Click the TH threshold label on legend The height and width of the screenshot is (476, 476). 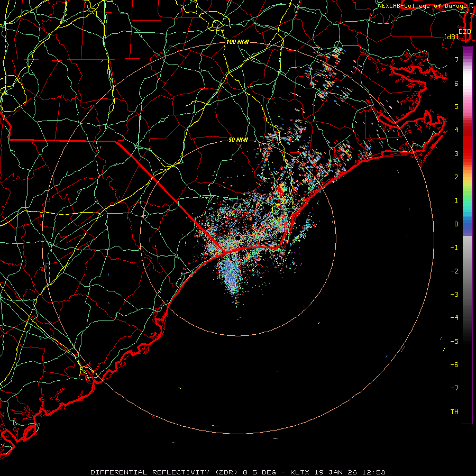[454, 412]
